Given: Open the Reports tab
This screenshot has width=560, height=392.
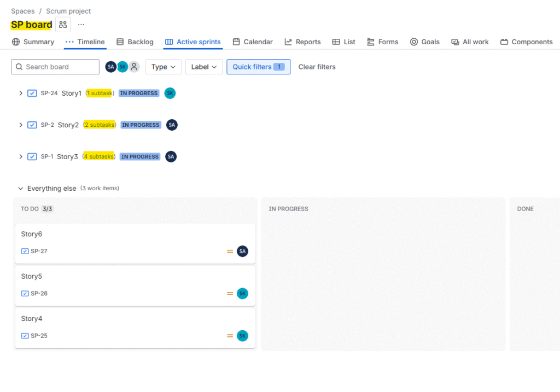Looking at the screenshot, I should click(302, 42).
